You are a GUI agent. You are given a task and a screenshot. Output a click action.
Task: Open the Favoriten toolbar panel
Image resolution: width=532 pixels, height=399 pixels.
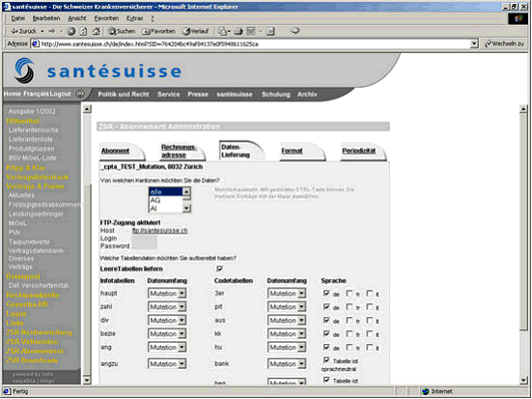coord(158,31)
